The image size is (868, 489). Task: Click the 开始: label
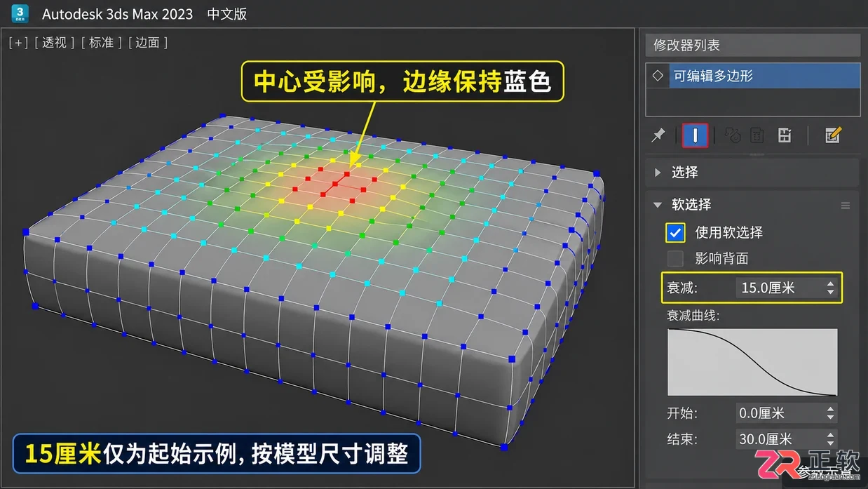682,413
